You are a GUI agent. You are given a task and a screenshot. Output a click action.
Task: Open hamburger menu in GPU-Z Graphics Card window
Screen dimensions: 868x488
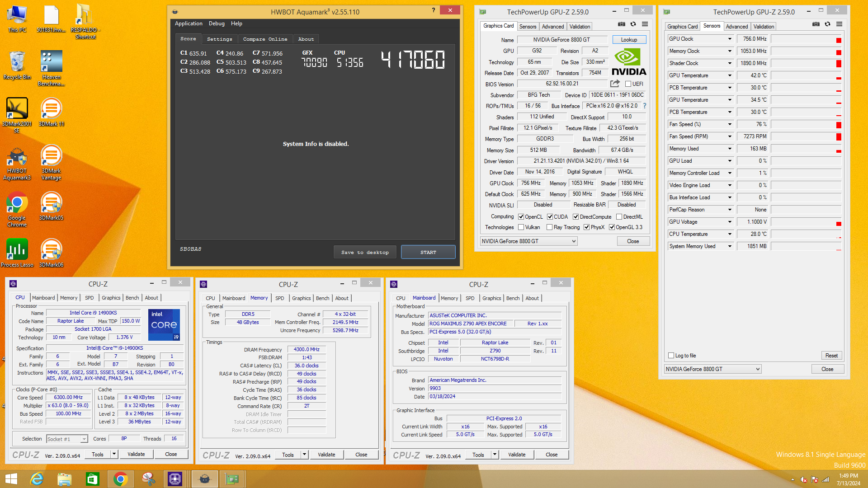645,24
